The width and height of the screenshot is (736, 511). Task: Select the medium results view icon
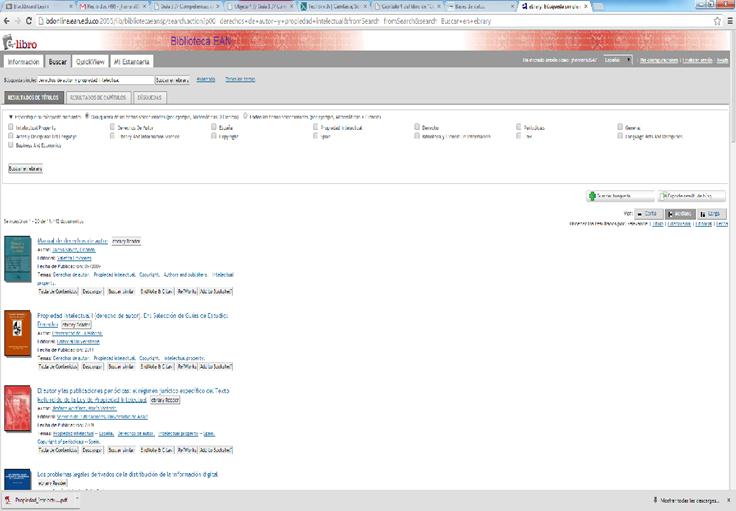(x=669, y=214)
